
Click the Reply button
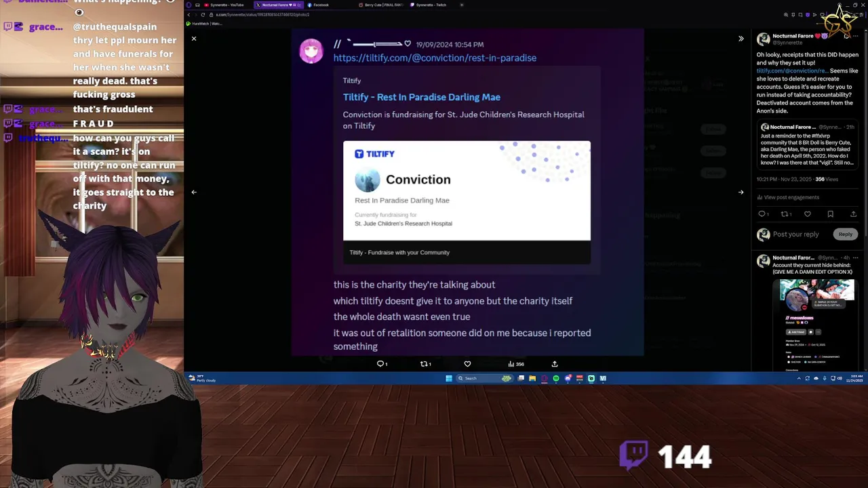coord(845,235)
